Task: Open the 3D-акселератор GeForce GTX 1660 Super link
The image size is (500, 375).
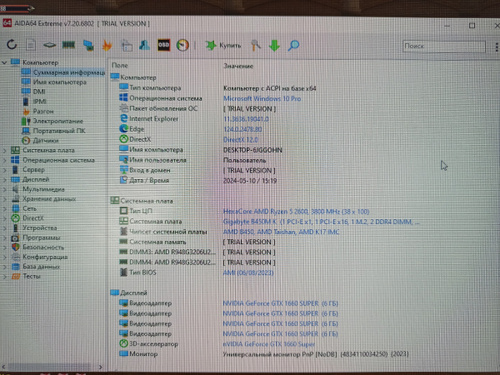Action: [x=269, y=344]
